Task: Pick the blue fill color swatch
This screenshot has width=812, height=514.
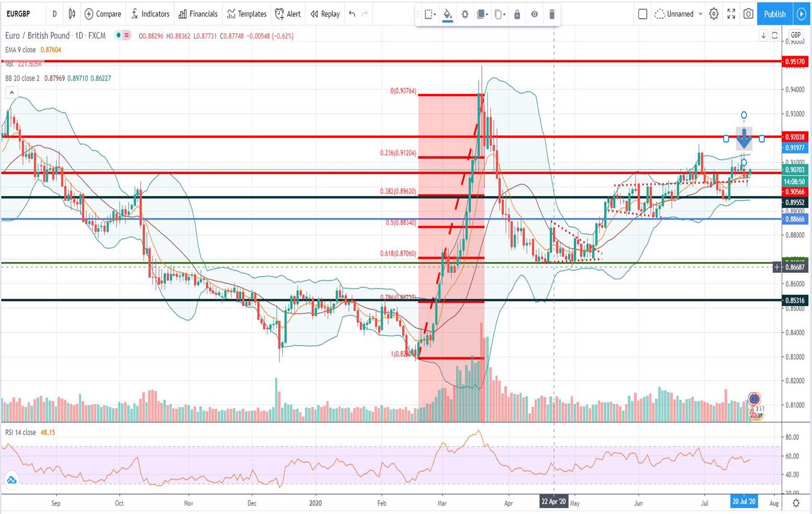Action: pyautogui.click(x=447, y=21)
